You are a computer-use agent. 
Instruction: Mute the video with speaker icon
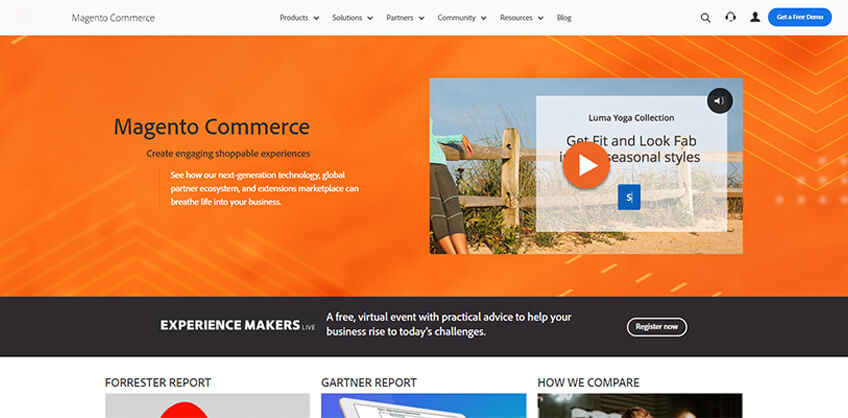(x=719, y=101)
